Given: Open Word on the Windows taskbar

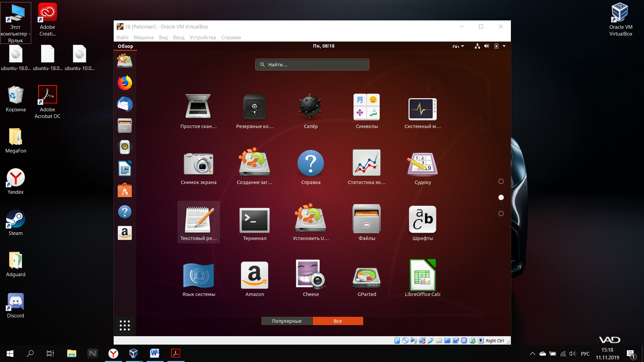Looking at the screenshot, I should point(155,354).
